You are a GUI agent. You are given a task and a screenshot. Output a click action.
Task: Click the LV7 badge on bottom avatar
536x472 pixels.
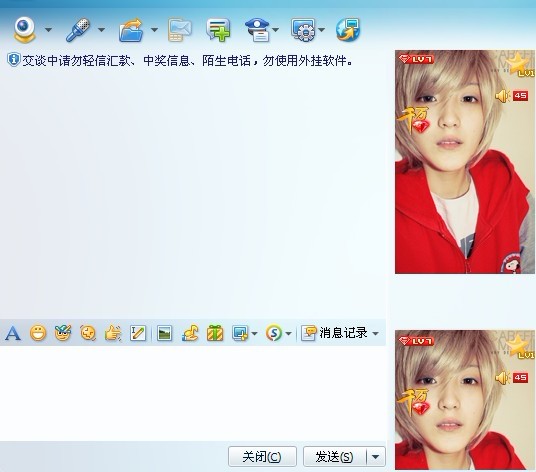click(416, 341)
